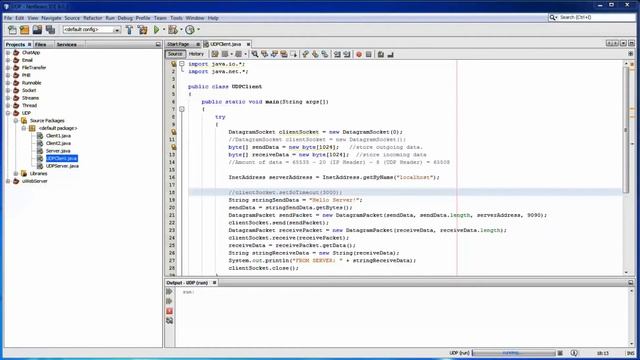This screenshot has height=360, width=640.
Task: Click the Find Next Occurrence icon in editor toolbar
Action: [x=274, y=54]
